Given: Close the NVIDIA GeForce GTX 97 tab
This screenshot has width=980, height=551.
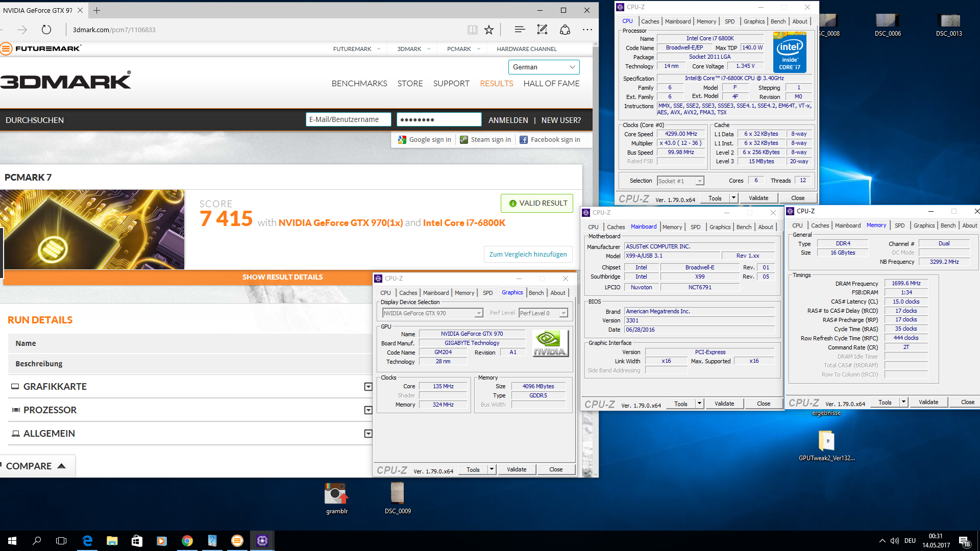Looking at the screenshot, I should pos(81,10).
